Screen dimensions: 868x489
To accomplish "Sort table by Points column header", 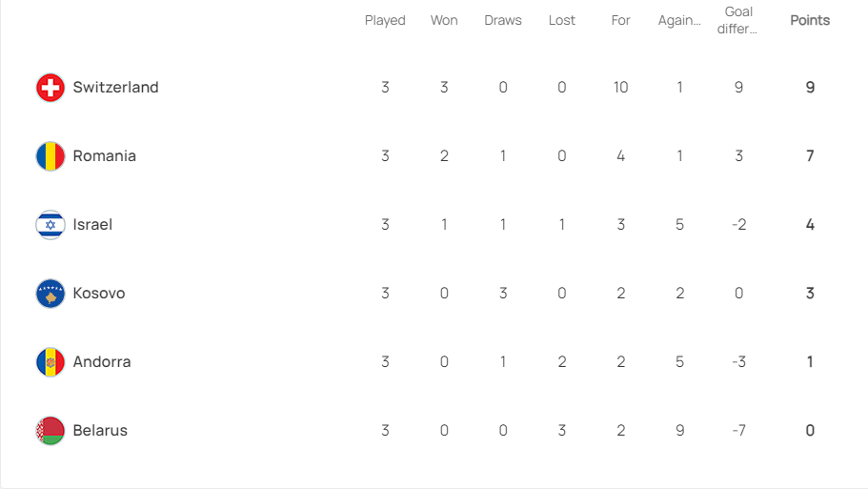I will click(x=810, y=20).
